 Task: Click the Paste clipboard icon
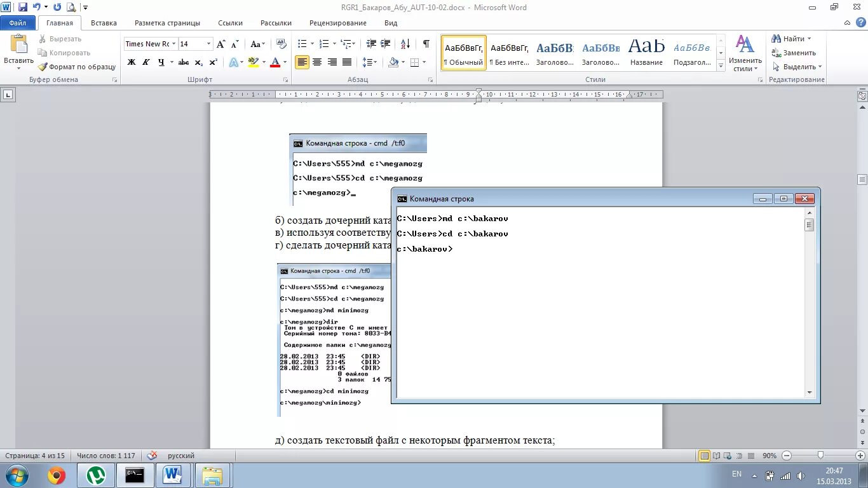(18, 44)
